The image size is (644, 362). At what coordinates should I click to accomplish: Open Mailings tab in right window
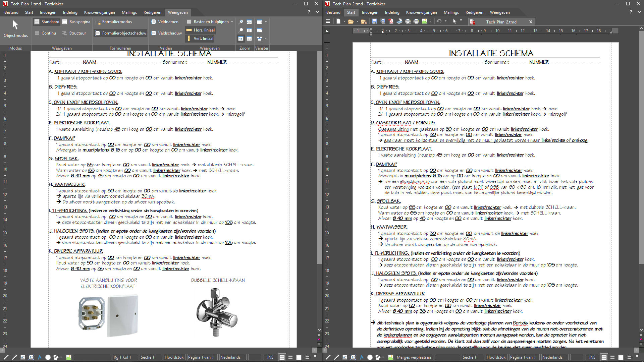[x=451, y=12]
